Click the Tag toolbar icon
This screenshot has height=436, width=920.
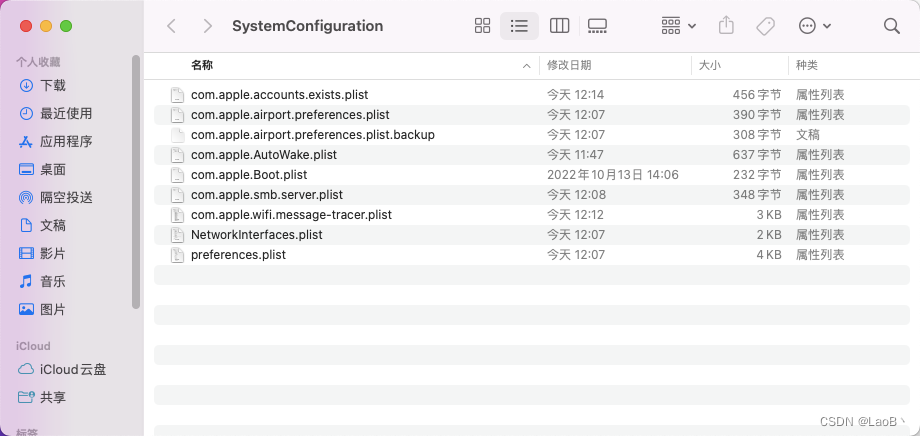[765, 26]
